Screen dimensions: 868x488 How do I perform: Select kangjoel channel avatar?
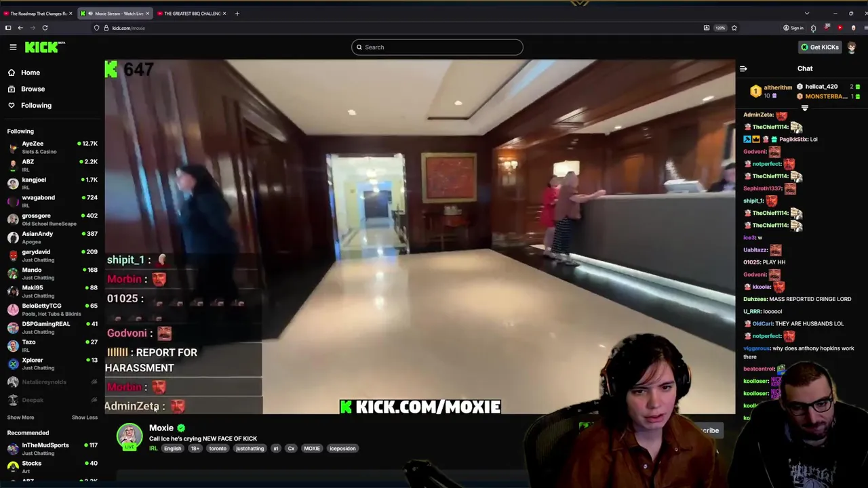(13, 183)
